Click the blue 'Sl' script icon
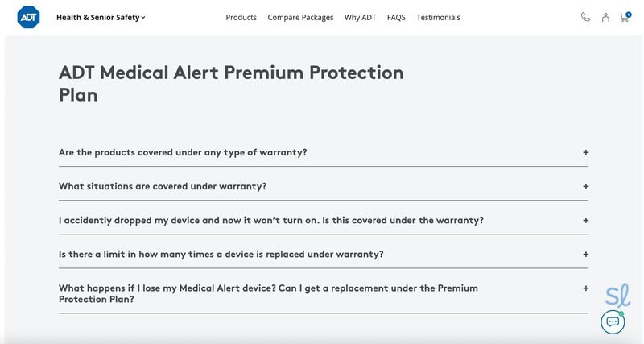Screen dimensions: 644x344 click(x=617, y=296)
